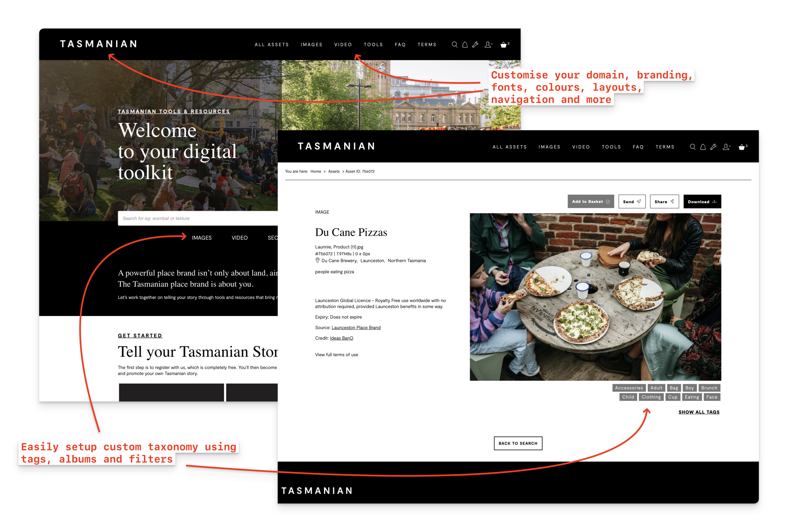This screenshot has height=532, width=798.
Task: Toggle the Child tag filter
Action: click(x=628, y=397)
